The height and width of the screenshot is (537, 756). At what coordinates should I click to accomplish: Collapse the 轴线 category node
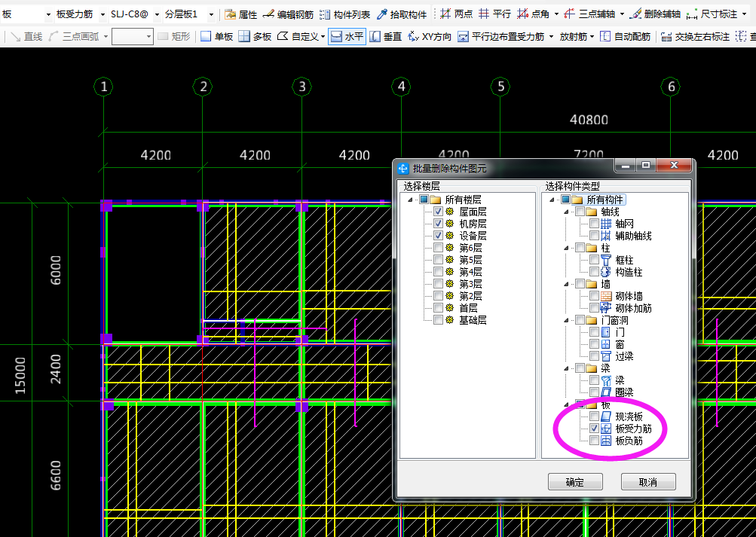567,212
